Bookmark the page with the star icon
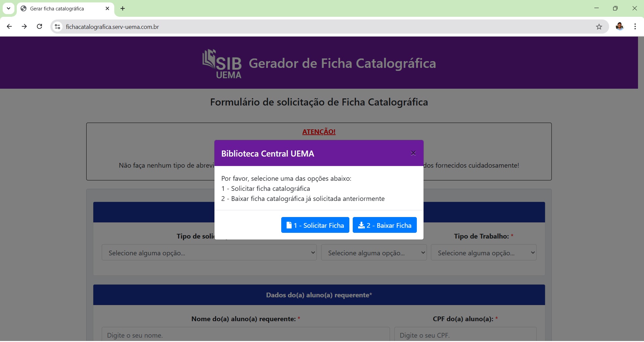644x342 pixels. click(599, 27)
